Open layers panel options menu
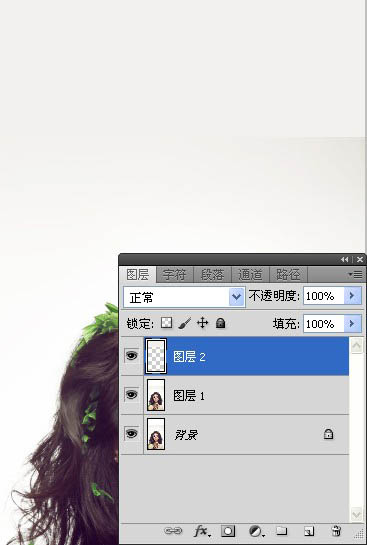This screenshot has height=545, width=367. [356, 275]
